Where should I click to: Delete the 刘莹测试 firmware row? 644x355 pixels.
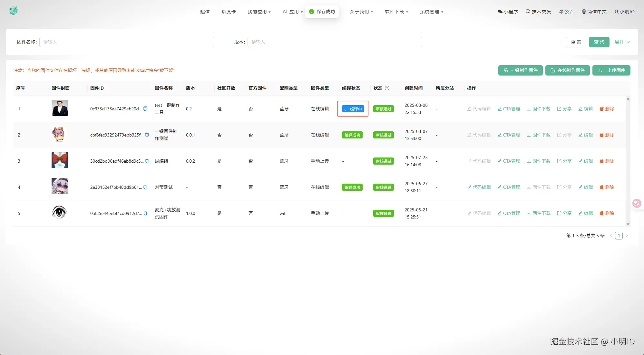[607, 187]
